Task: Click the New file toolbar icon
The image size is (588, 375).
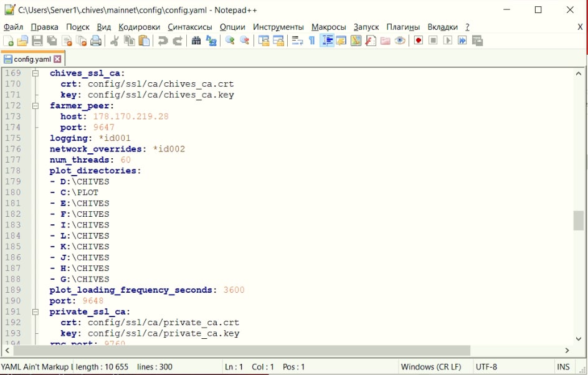Action: coord(9,41)
